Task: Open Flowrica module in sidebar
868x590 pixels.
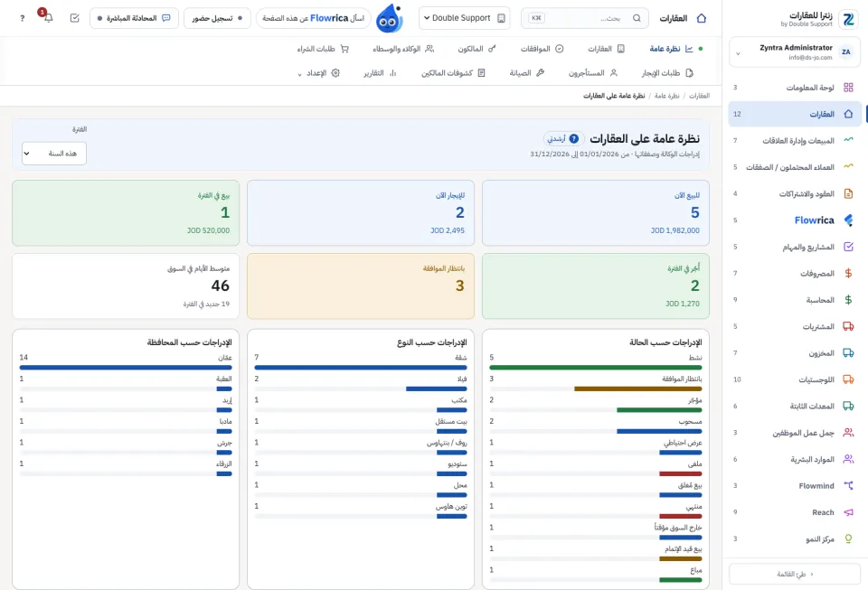Action: pos(795,220)
